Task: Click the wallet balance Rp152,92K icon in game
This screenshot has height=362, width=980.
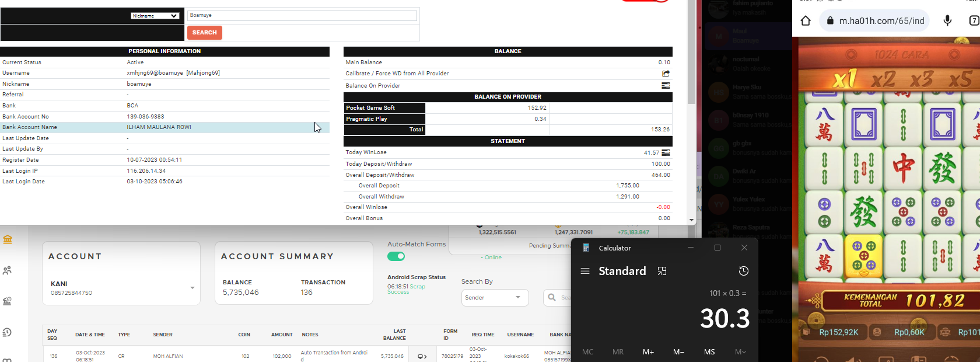Action: (806, 332)
